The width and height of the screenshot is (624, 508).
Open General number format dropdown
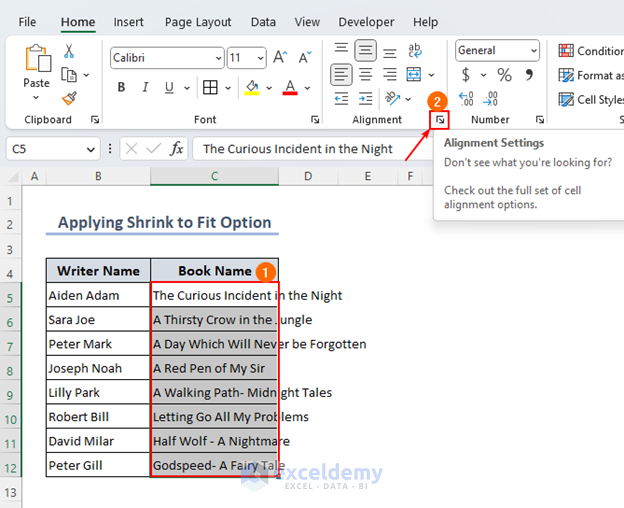534,51
